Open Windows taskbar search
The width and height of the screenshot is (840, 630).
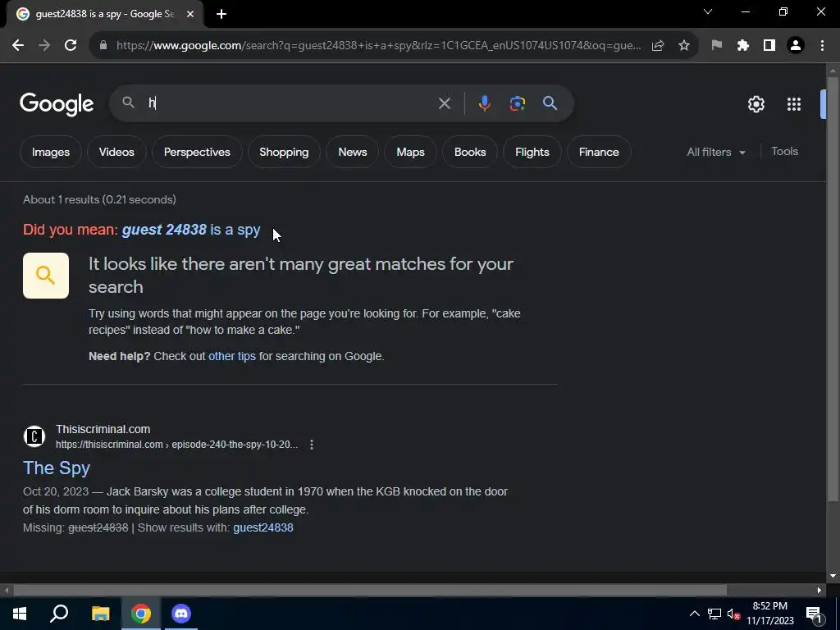59,614
